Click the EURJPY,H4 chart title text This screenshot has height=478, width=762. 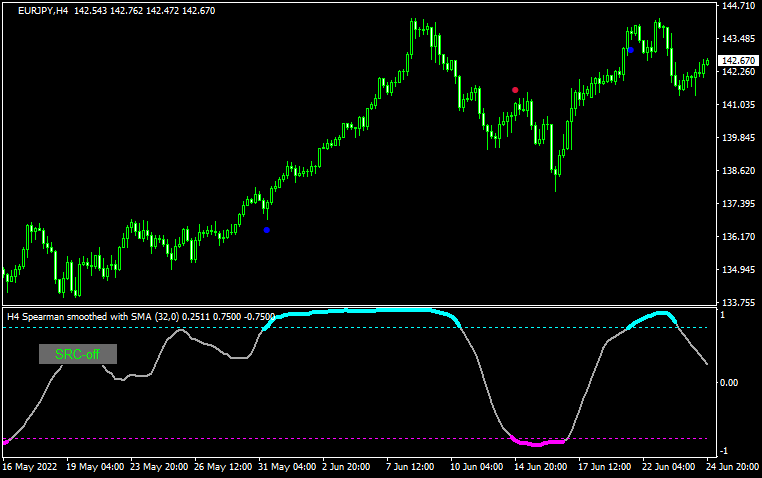(x=43, y=11)
